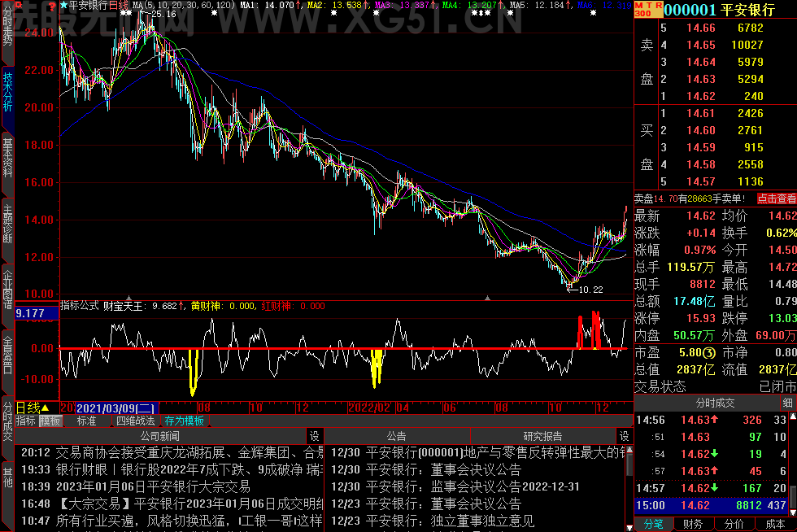The image size is (797, 532).
Task: Click the 研究报告 header
Action: tap(542, 436)
